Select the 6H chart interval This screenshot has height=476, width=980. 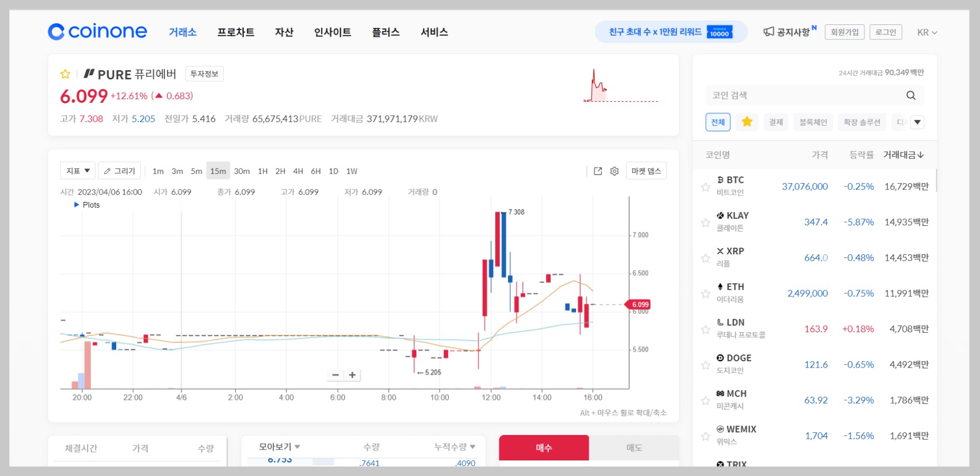[x=316, y=171]
